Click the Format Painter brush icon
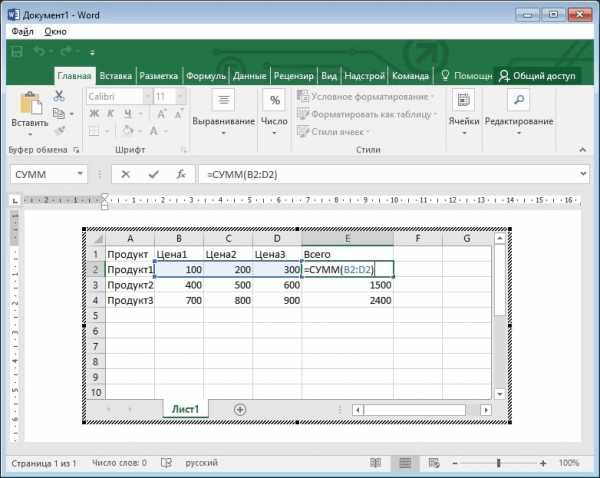 [x=60, y=131]
